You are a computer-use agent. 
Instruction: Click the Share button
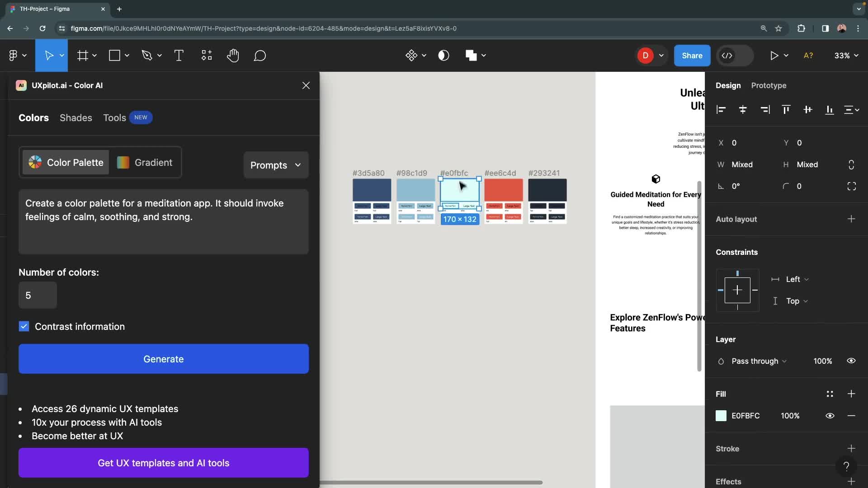(x=692, y=55)
